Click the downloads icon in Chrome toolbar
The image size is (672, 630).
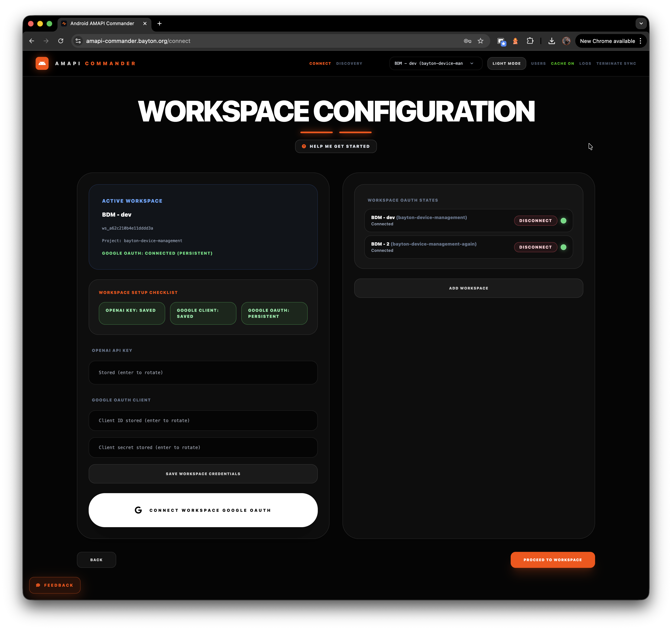(x=551, y=41)
